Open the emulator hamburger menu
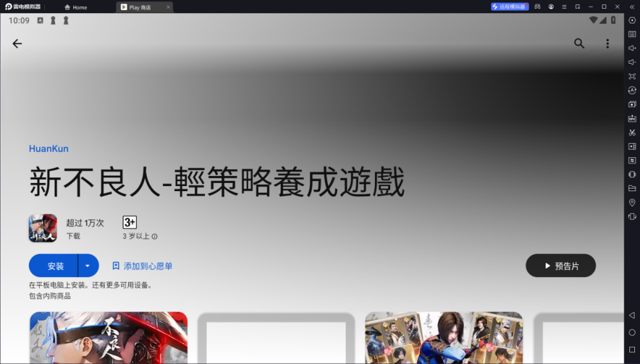 point(564,7)
